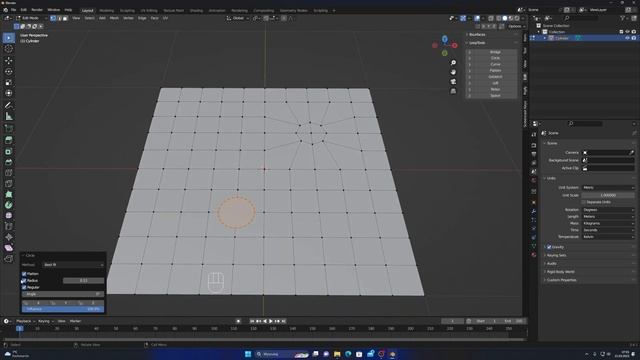Image resolution: width=640 pixels, height=360 pixels.
Task: Hide Collection in viewport via eye icon
Action: click(x=627, y=32)
